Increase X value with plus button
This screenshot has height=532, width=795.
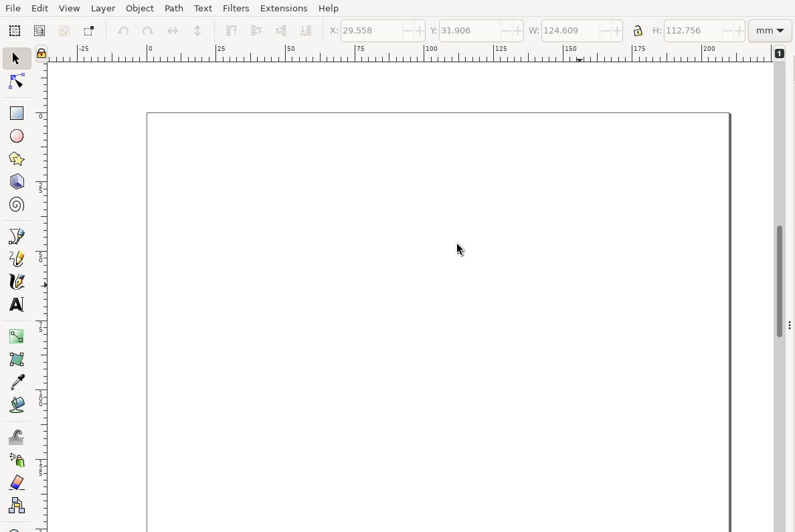tap(420, 30)
